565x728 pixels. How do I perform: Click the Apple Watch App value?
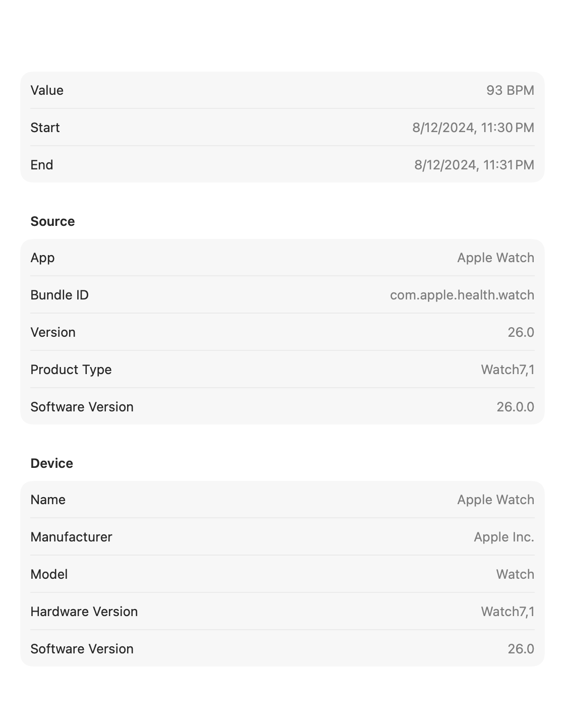495,258
